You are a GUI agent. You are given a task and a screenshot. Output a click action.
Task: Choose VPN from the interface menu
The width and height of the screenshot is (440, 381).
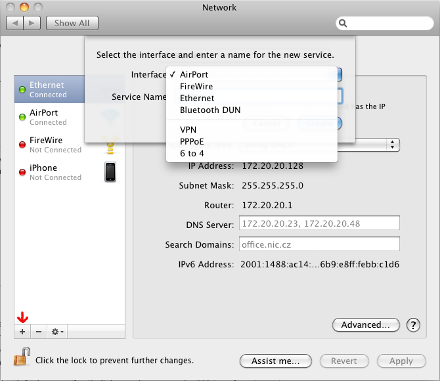pos(251,130)
